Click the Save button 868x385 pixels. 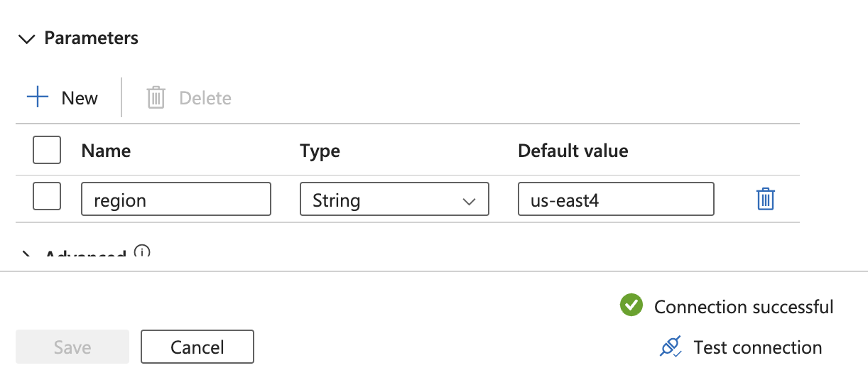tap(72, 347)
